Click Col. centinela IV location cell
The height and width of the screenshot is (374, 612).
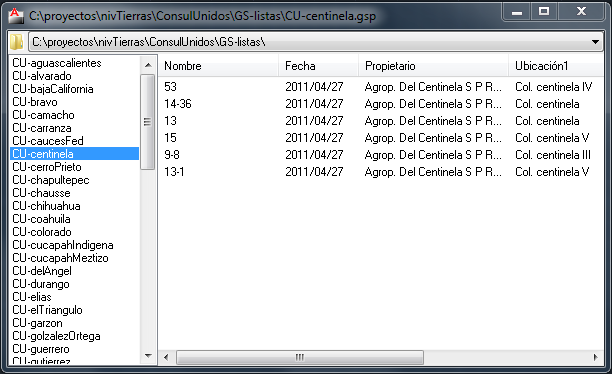553,87
